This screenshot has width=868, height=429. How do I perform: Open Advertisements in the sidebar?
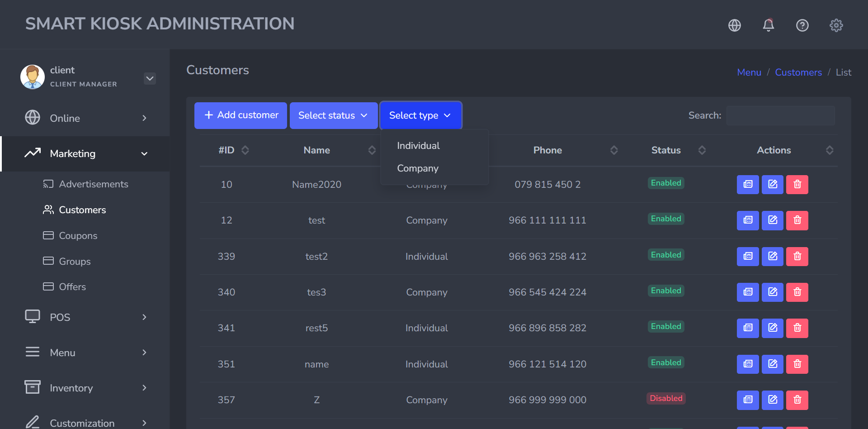click(x=86, y=184)
